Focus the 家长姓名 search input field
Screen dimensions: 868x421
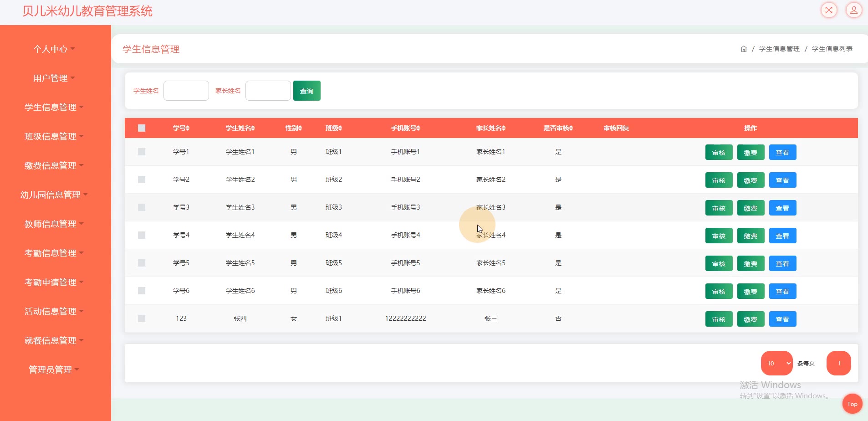[x=268, y=91]
